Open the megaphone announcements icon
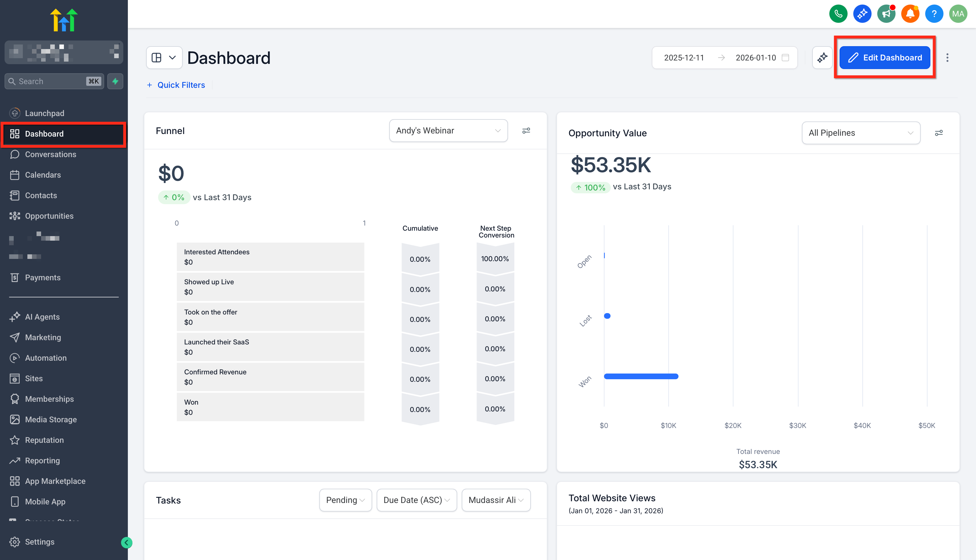976x560 pixels. (886, 14)
